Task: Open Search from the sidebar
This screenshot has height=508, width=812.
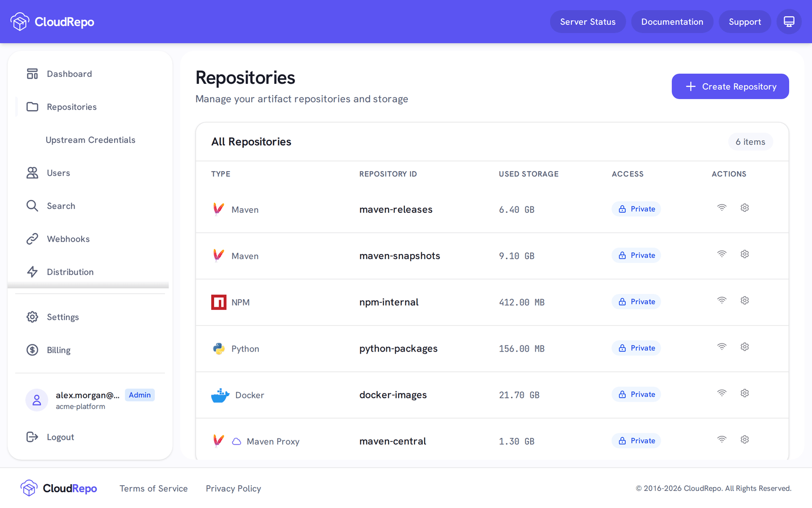Action: (90, 206)
